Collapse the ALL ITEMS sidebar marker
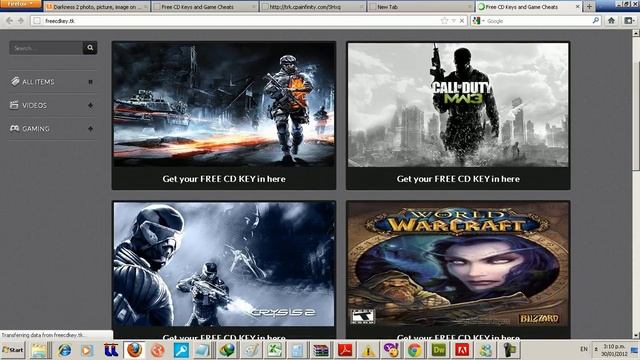 click(x=90, y=82)
